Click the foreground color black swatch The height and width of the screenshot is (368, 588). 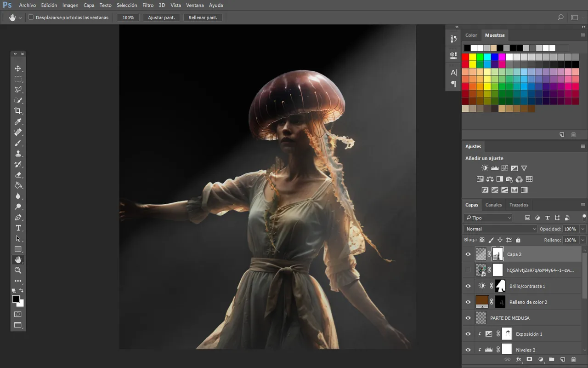pyautogui.click(x=16, y=299)
